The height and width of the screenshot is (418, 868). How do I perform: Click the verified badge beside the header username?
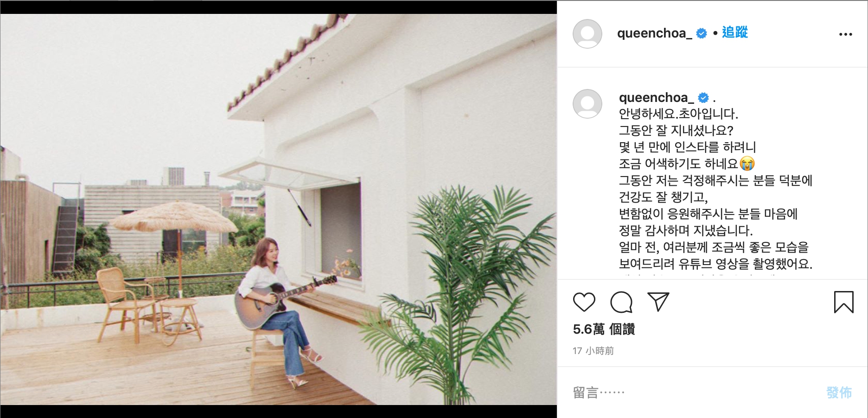(x=702, y=33)
